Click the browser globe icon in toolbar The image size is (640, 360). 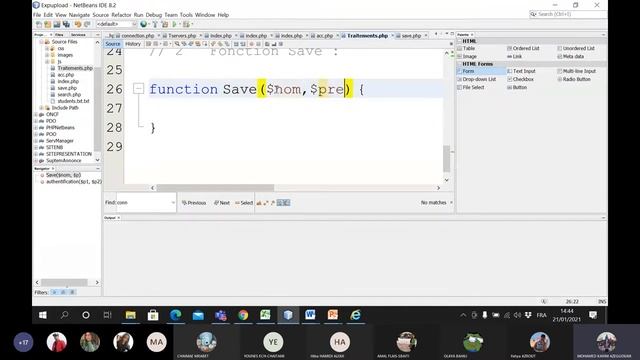click(x=143, y=24)
